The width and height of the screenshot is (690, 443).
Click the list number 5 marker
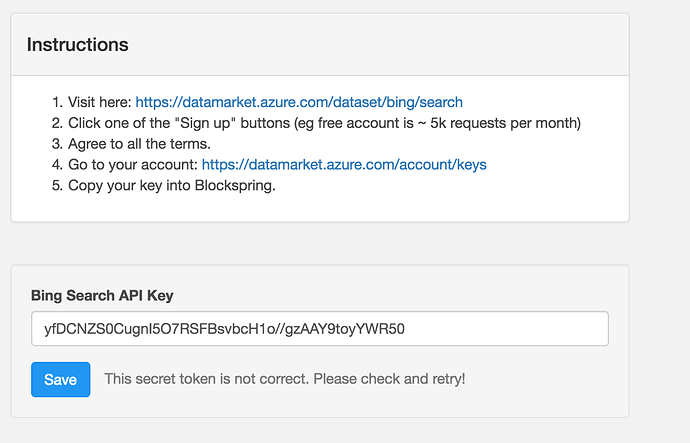[x=57, y=185]
